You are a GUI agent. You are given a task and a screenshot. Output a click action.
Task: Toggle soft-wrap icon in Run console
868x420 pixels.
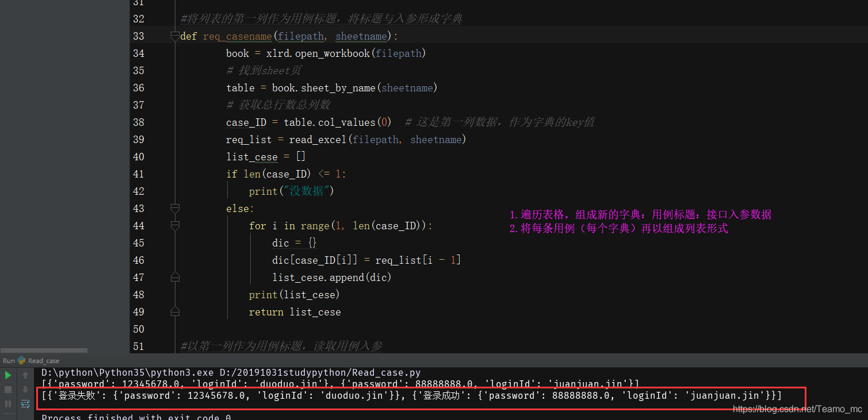(25, 404)
